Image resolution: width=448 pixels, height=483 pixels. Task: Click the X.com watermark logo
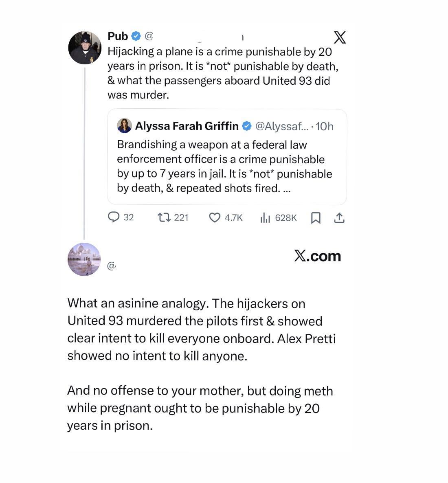pyautogui.click(x=317, y=256)
